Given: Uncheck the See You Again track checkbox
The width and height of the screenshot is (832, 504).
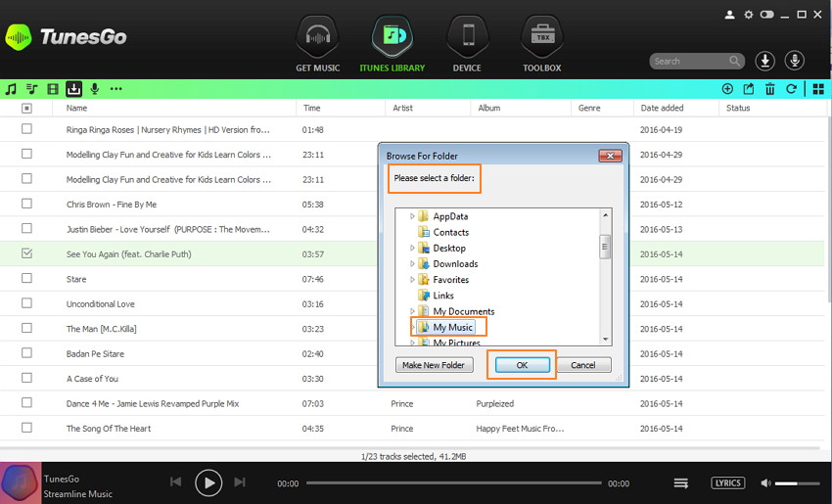Looking at the screenshot, I should [26, 253].
